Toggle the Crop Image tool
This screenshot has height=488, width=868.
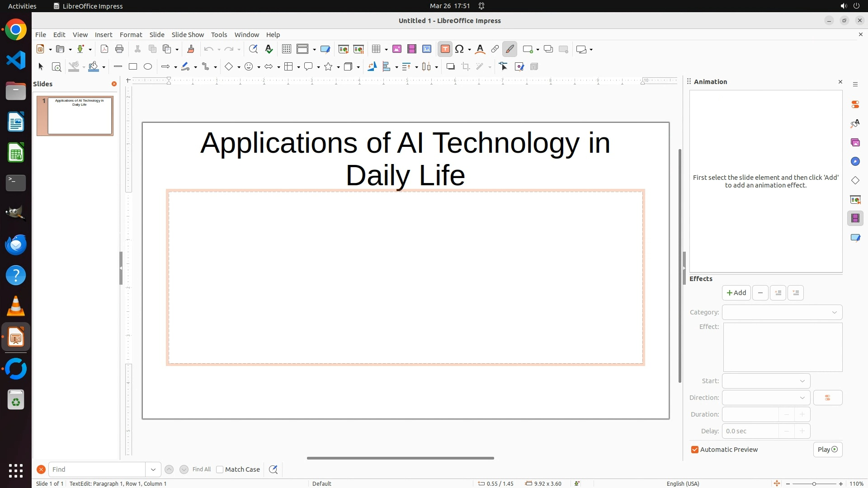click(x=466, y=67)
